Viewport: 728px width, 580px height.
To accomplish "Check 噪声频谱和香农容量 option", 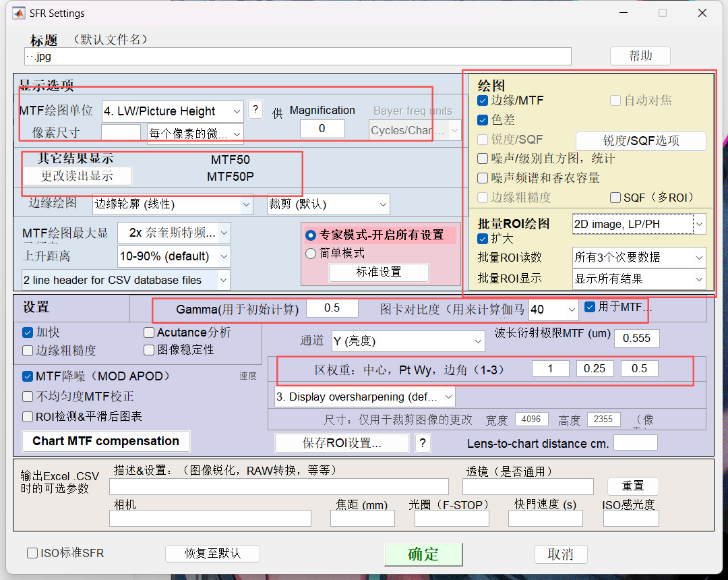I will tap(481, 177).
